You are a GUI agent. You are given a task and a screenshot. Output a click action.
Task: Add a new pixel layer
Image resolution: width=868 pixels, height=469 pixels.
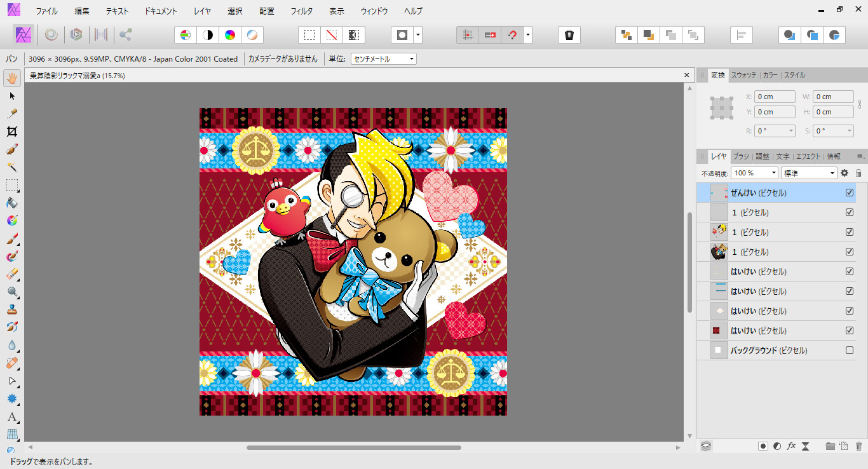tap(844, 446)
